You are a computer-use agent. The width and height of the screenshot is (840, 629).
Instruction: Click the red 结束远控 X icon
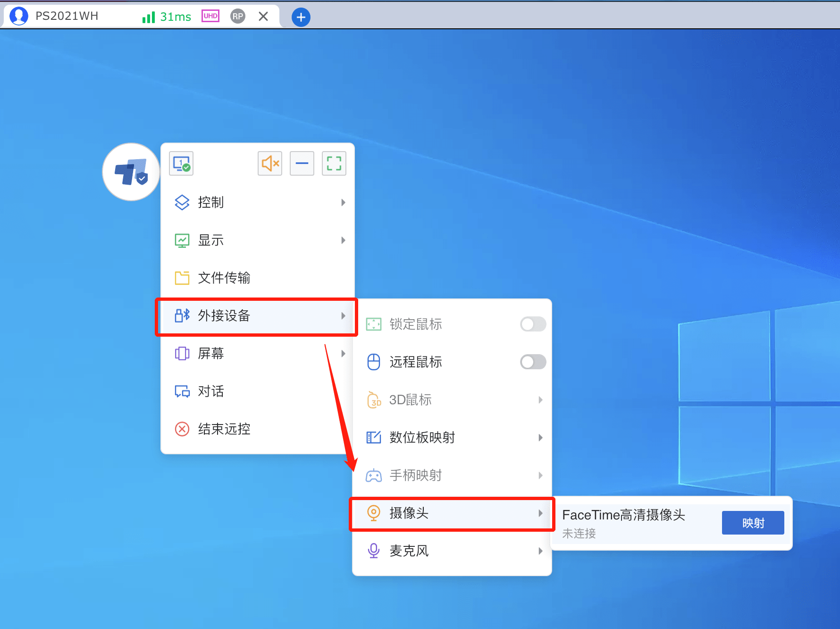pyautogui.click(x=182, y=429)
